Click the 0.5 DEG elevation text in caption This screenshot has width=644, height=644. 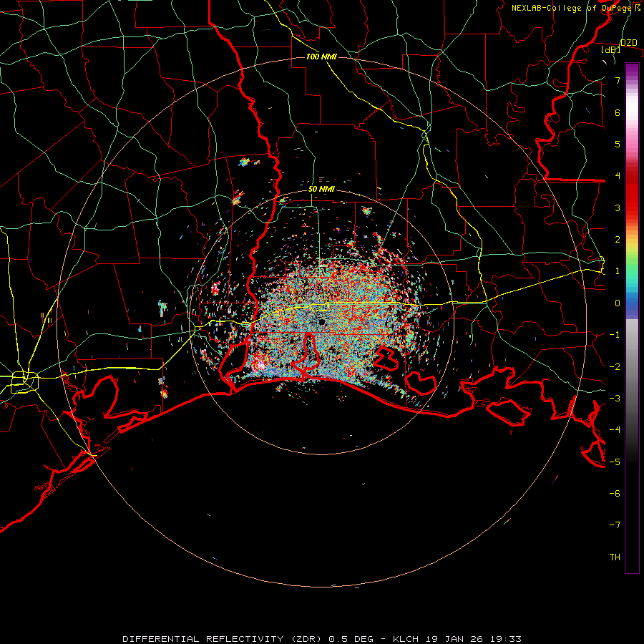click(351, 639)
